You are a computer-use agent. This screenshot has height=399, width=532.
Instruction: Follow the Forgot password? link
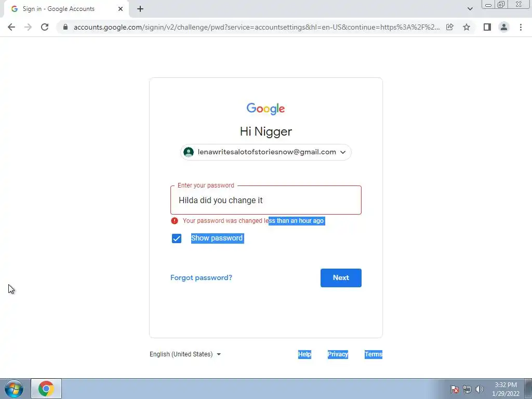point(201,277)
